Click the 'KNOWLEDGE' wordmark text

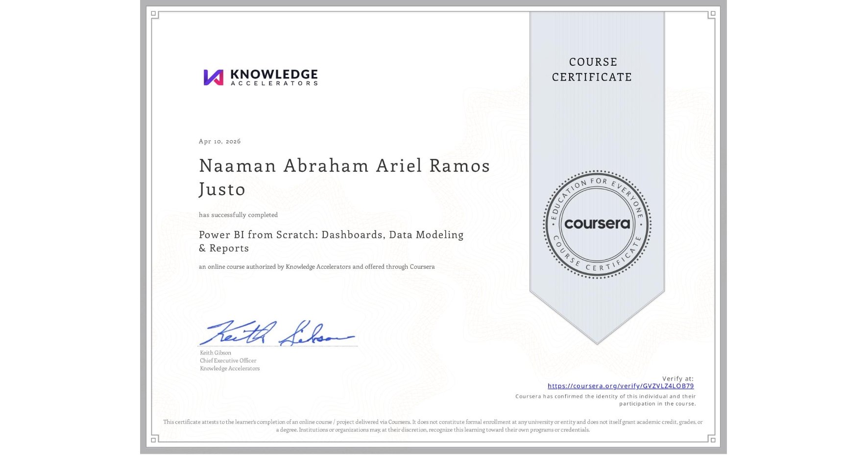[x=274, y=75]
